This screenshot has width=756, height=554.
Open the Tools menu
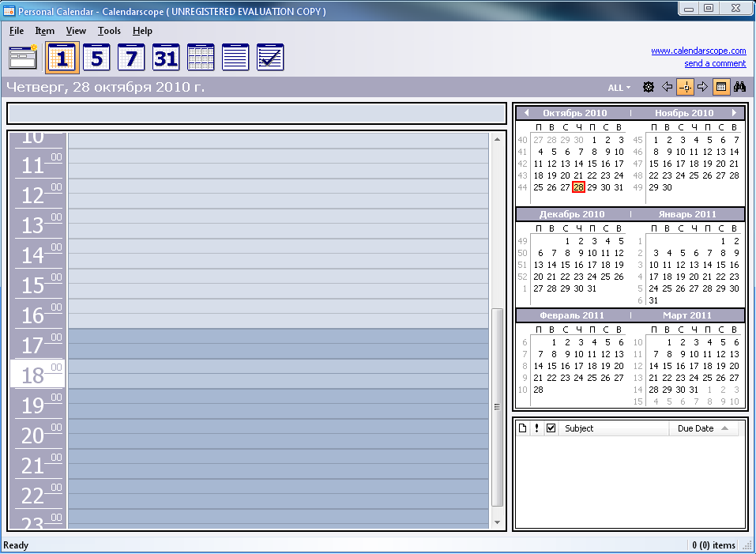[109, 31]
